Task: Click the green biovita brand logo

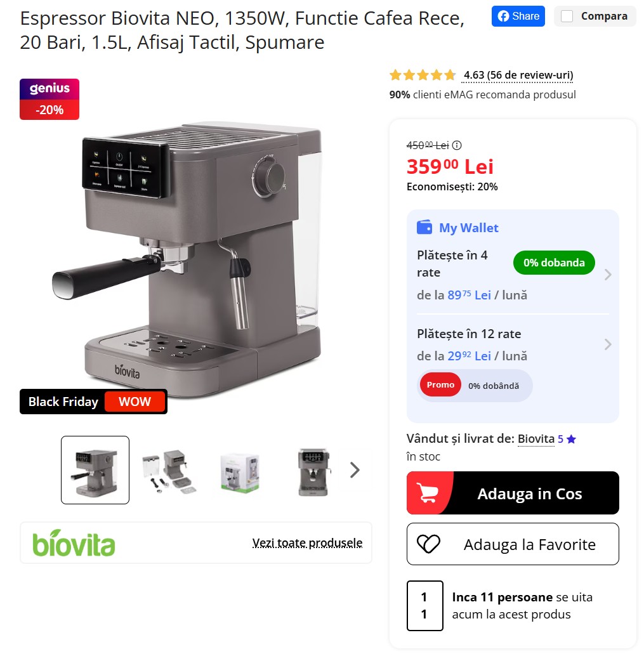Action: [x=74, y=543]
